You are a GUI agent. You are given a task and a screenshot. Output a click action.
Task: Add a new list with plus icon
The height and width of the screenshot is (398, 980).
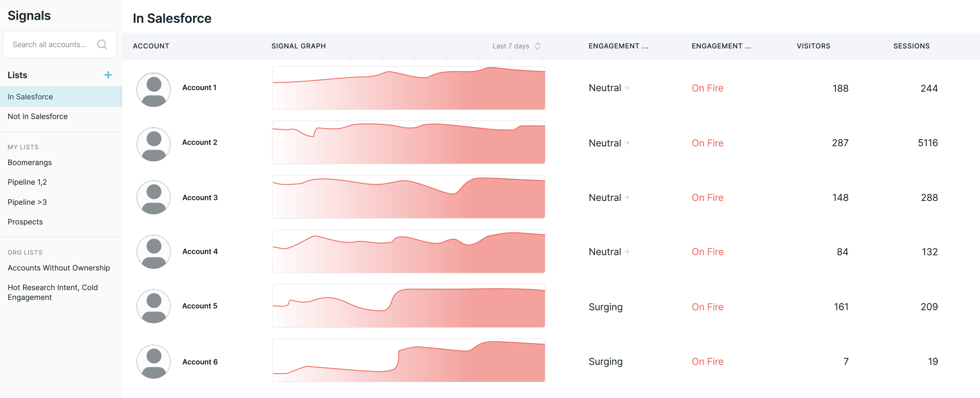coord(108,75)
